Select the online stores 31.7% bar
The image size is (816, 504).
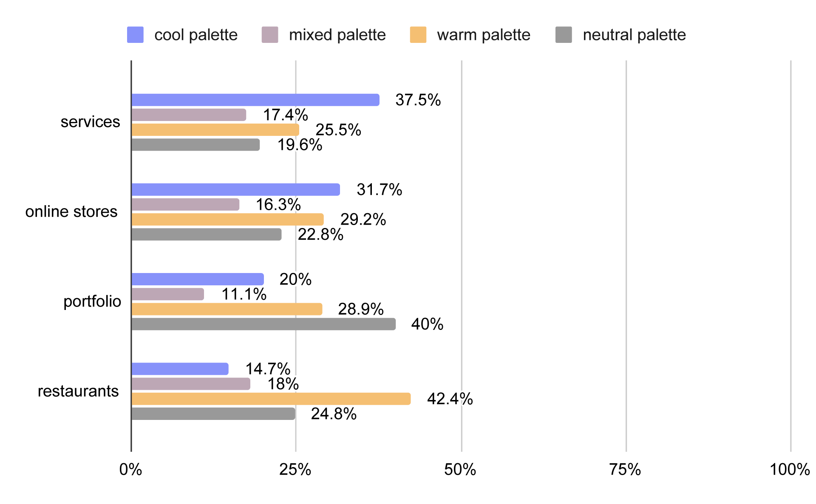(x=236, y=189)
